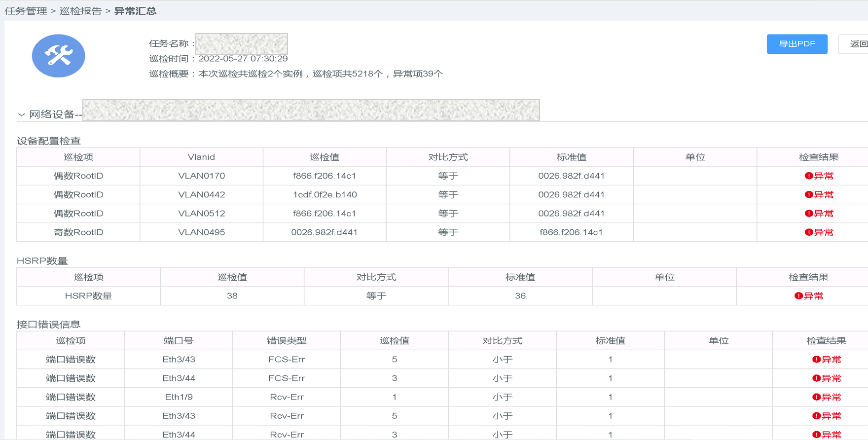Go to 巡检报告 breadcrumb link
This screenshot has width=868, height=440.
(x=80, y=11)
